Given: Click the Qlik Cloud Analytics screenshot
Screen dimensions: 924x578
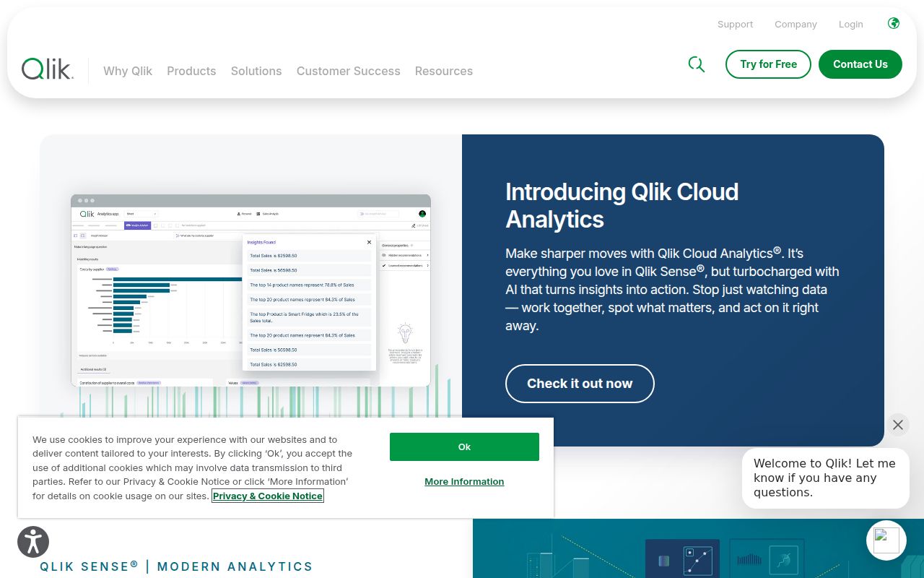Looking at the screenshot, I should tap(250, 290).
